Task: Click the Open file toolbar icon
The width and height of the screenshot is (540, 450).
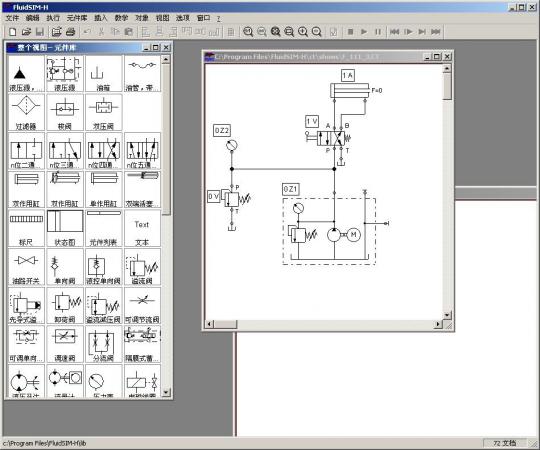Action: click(x=26, y=32)
